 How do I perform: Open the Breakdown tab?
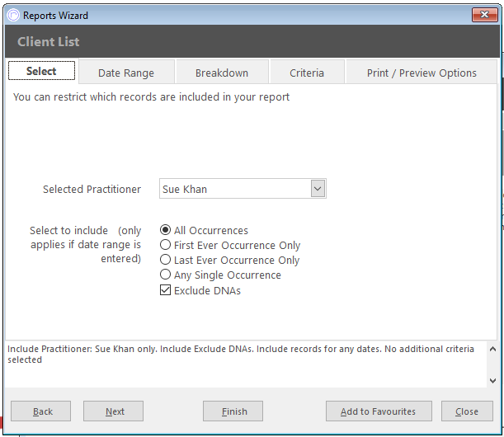tap(222, 73)
